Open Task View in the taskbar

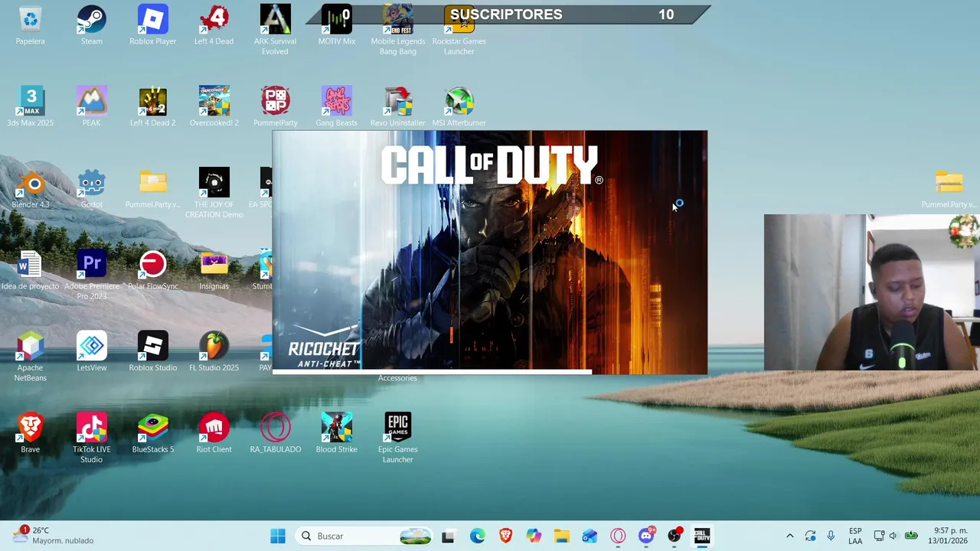[x=448, y=536]
